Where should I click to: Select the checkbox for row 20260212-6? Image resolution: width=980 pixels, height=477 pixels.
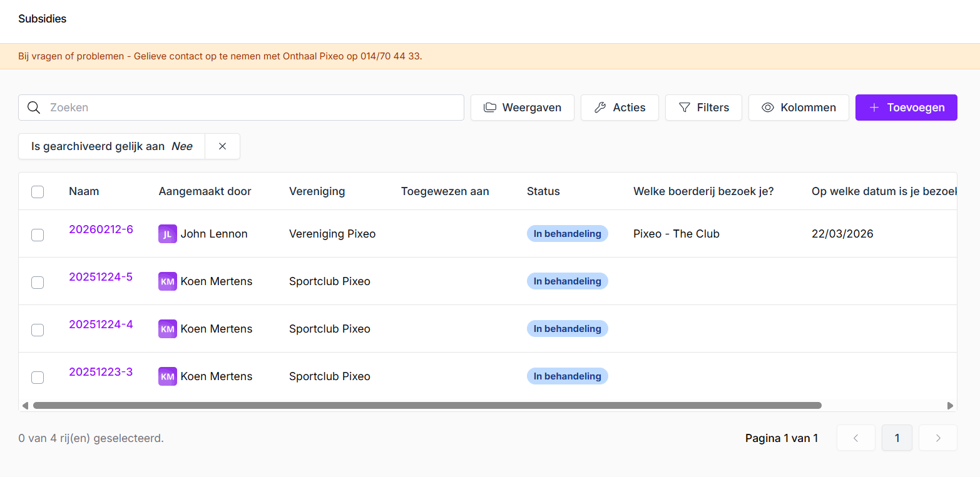(x=38, y=234)
